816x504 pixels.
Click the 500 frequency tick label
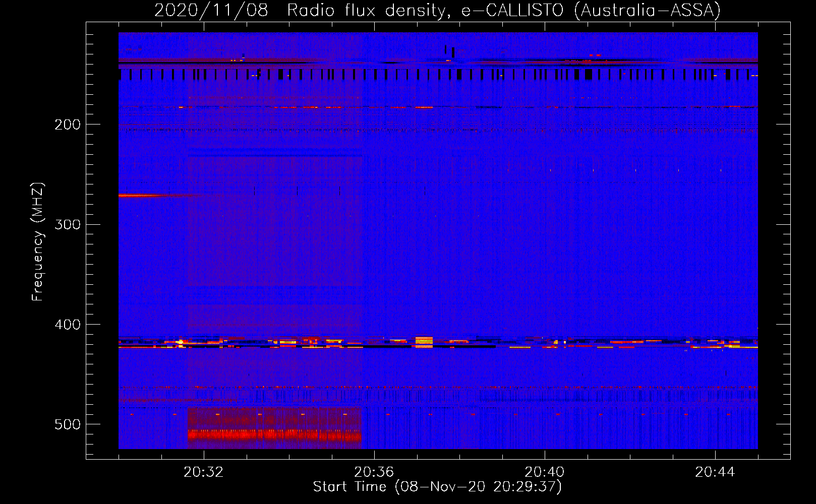pyautogui.click(x=68, y=424)
